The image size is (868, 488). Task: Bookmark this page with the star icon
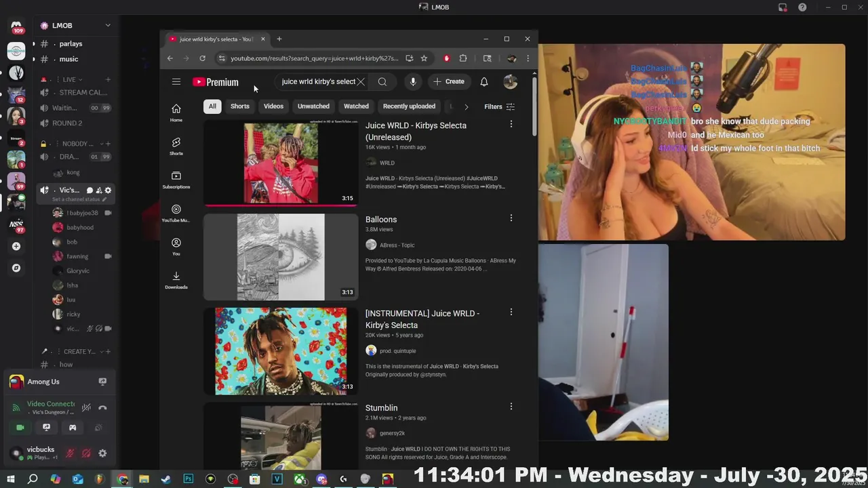(x=424, y=58)
